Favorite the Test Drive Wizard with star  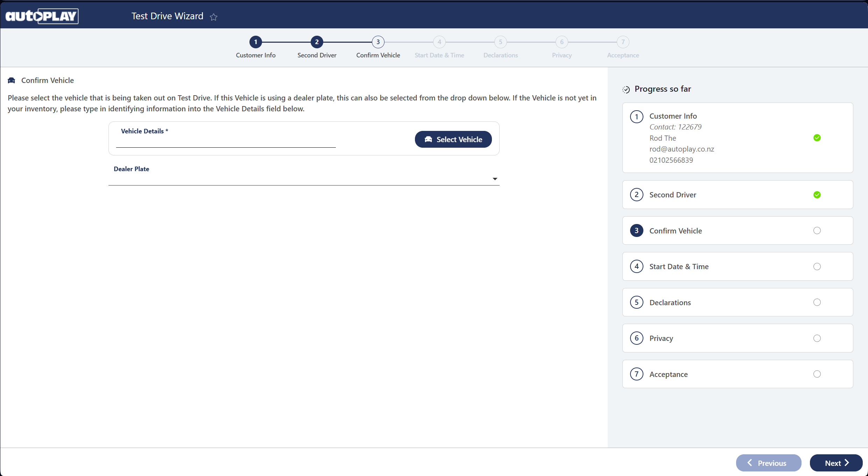pos(214,17)
